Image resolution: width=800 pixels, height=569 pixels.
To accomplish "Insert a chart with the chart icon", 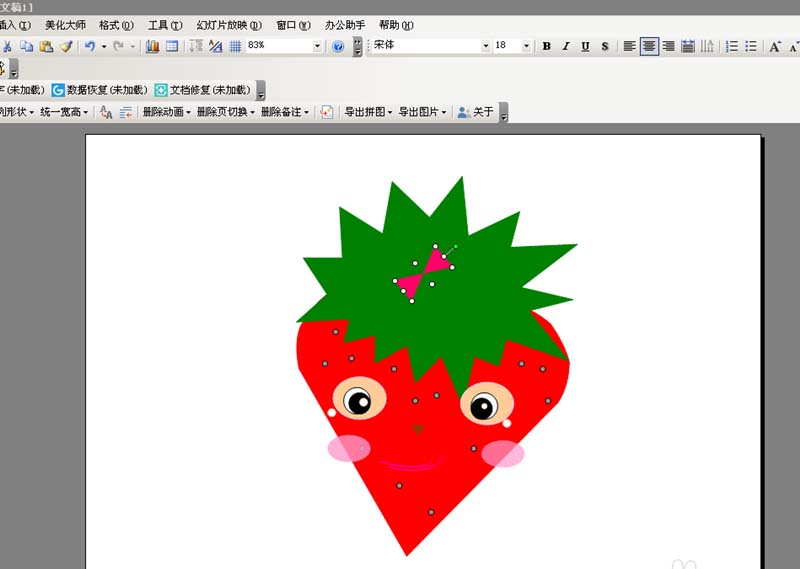I will 153,46.
